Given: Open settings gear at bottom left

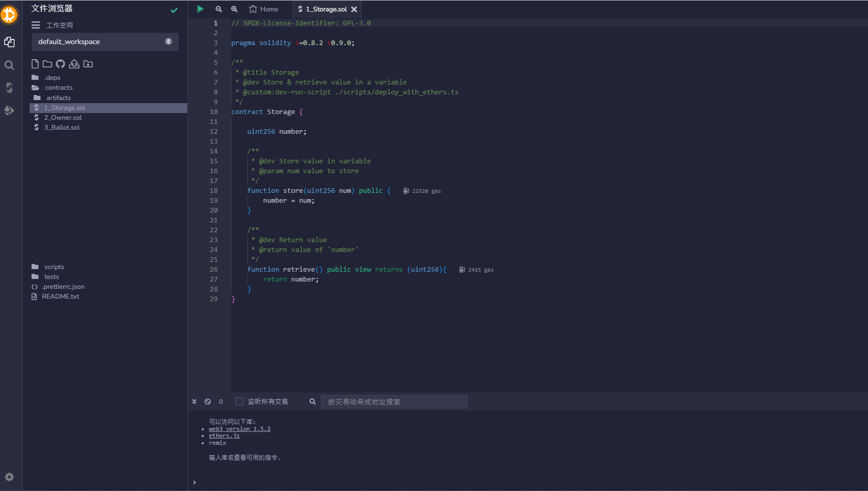Looking at the screenshot, I should coord(9,477).
